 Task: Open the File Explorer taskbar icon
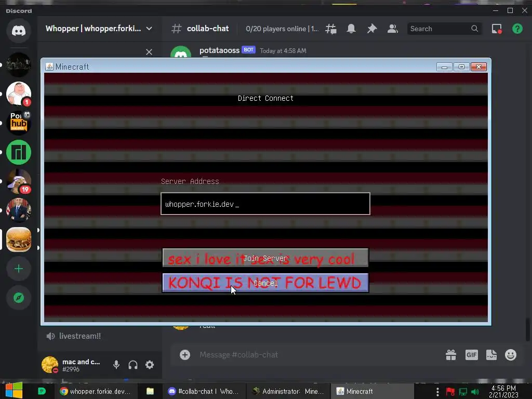[150, 392]
